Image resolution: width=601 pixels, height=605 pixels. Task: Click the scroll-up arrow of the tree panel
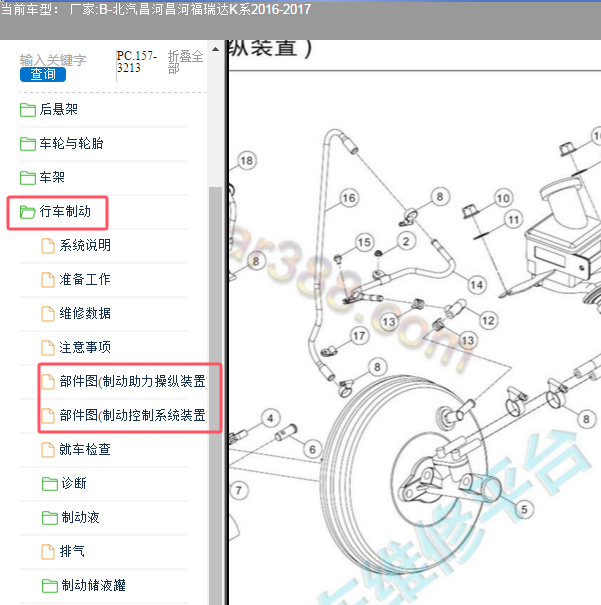216,49
